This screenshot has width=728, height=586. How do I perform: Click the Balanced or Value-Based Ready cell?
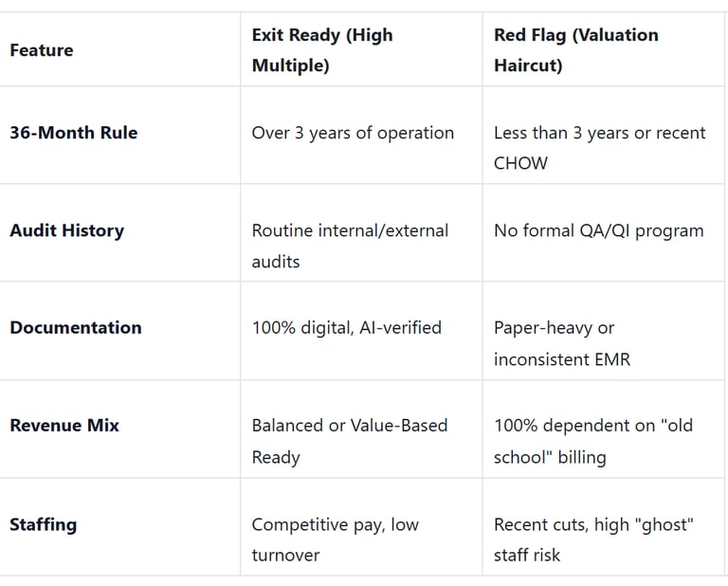tap(349, 441)
